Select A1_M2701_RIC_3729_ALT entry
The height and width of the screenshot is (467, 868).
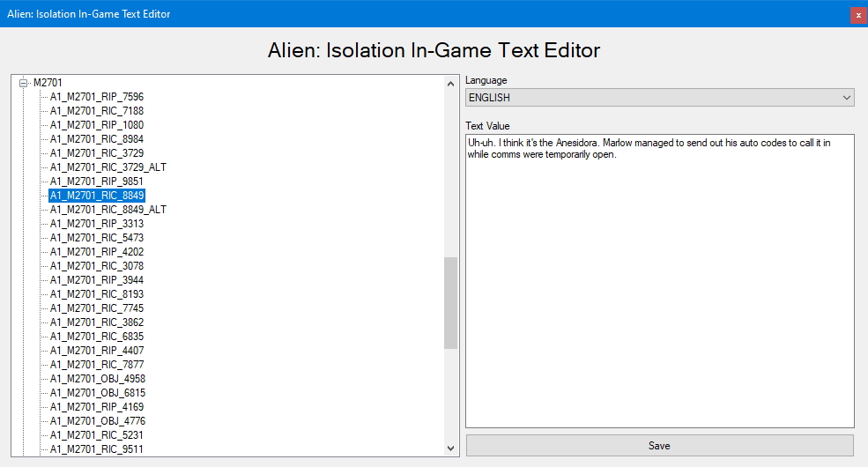[108, 167]
